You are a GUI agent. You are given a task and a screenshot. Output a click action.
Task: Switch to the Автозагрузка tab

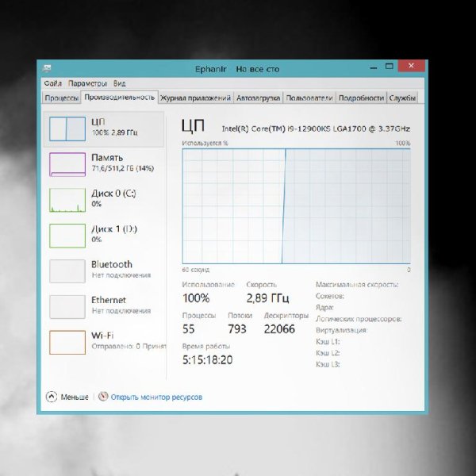point(258,98)
